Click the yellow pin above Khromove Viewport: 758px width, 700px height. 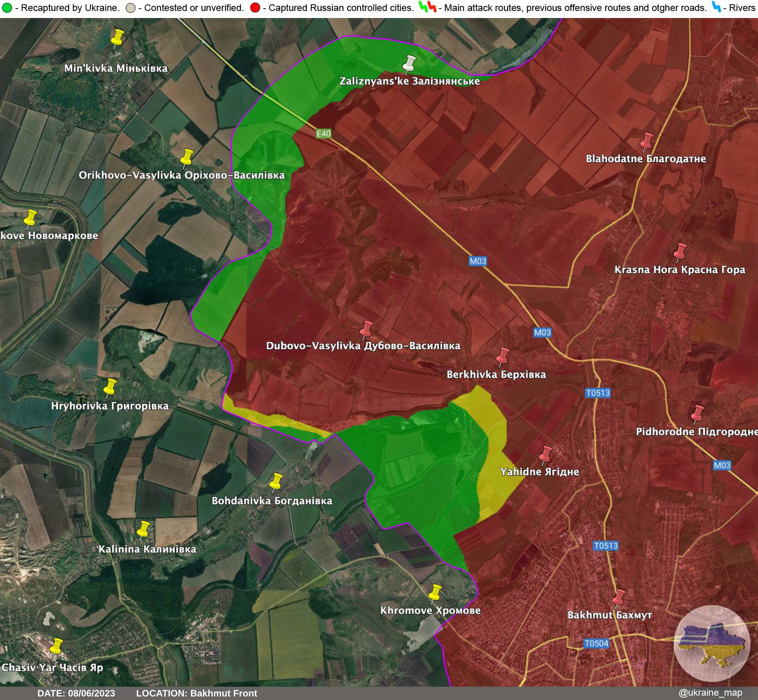pyautogui.click(x=435, y=593)
